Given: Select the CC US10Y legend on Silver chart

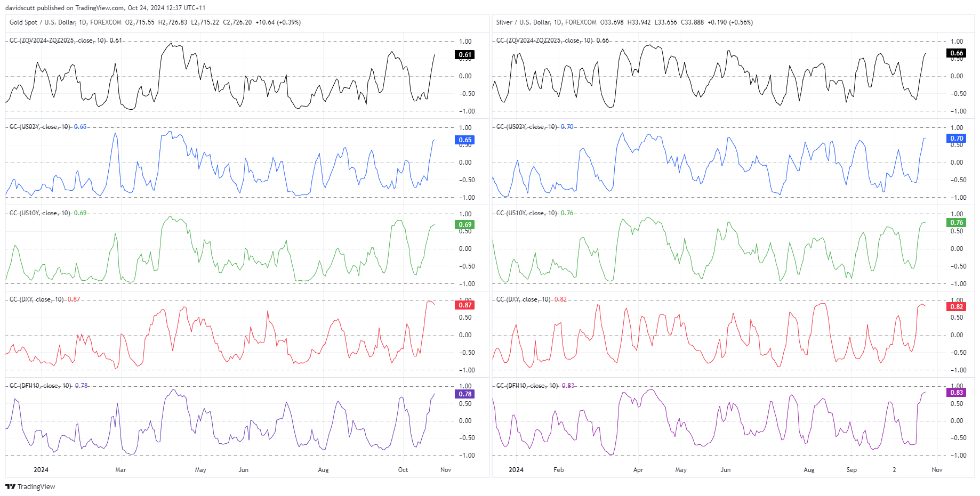Looking at the screenshot, I should point(535,213).
